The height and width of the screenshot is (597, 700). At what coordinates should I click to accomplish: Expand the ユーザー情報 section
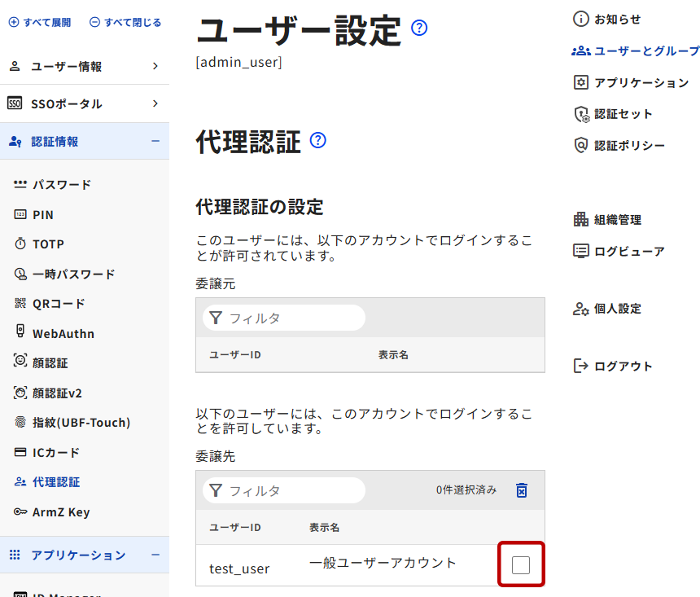[155, 67]
